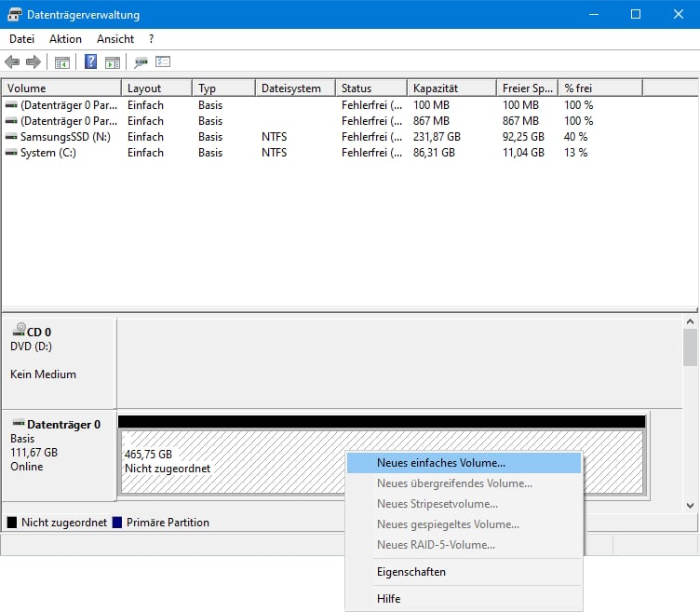Sort by the Volume column header
Screen dimensions: 700x612
(61, 88)
